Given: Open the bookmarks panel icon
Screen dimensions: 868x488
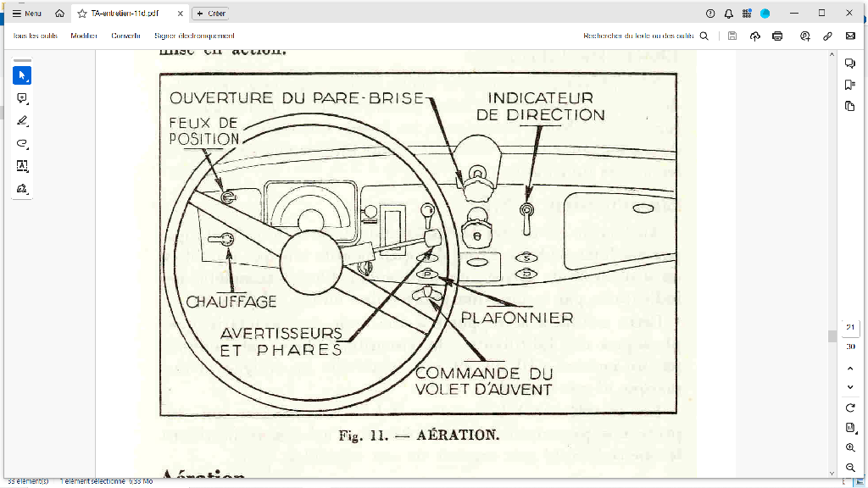Looking at the screenshot, I should click(850, 84).
